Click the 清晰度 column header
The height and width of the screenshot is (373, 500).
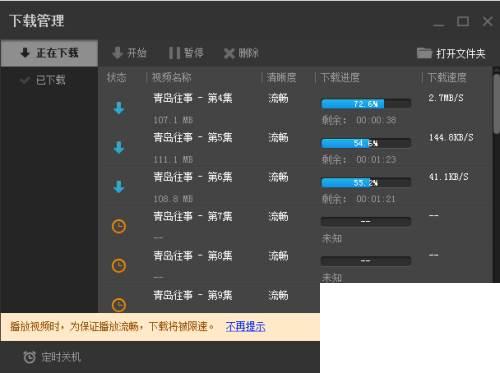(x=281, y=77)
